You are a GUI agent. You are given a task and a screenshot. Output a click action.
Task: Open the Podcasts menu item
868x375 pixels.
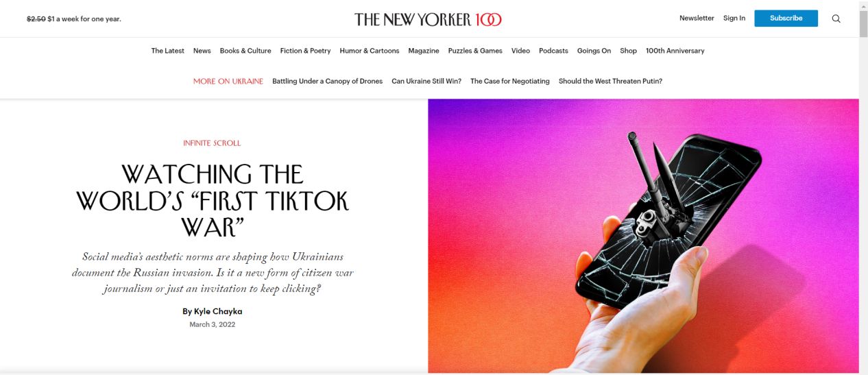pyautogui.click(x=553, y=51)
